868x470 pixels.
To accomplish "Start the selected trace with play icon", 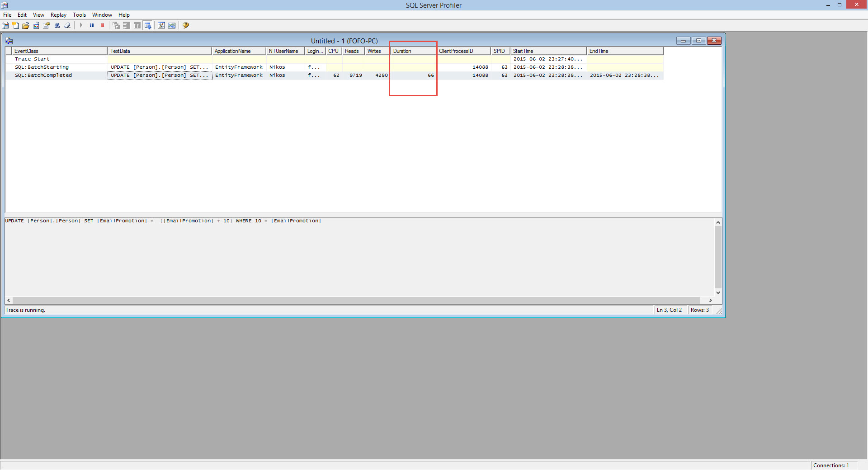I will click(81, 25).
